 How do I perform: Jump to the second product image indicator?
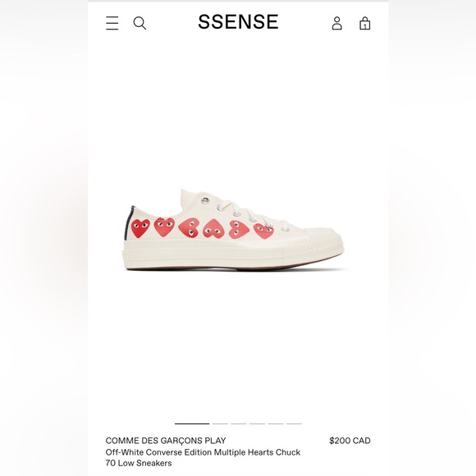(x=220, y=423)
